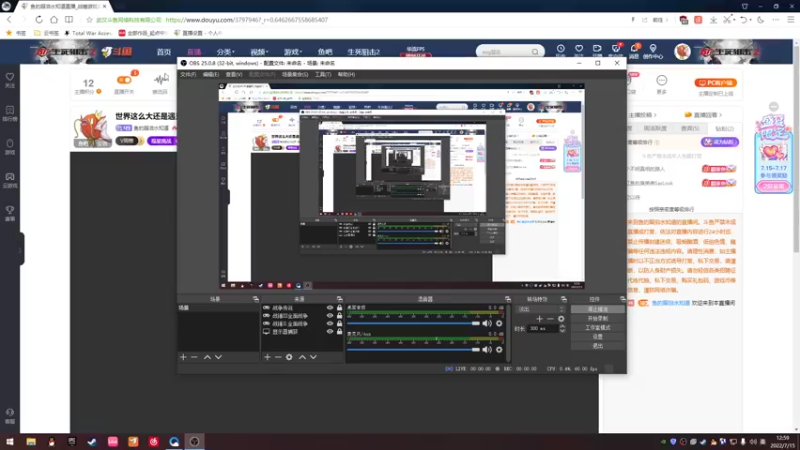This screenshot has width=800, height=450.
Task: Remove the selected scene with the minus icon
Action: pos(194,357)
